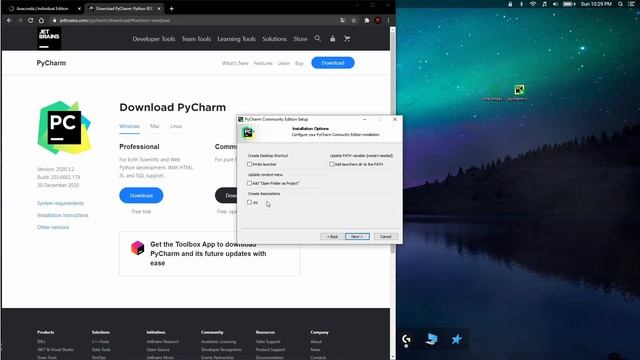Open the browser home page

pyautogui.click(x=41, y=20)
